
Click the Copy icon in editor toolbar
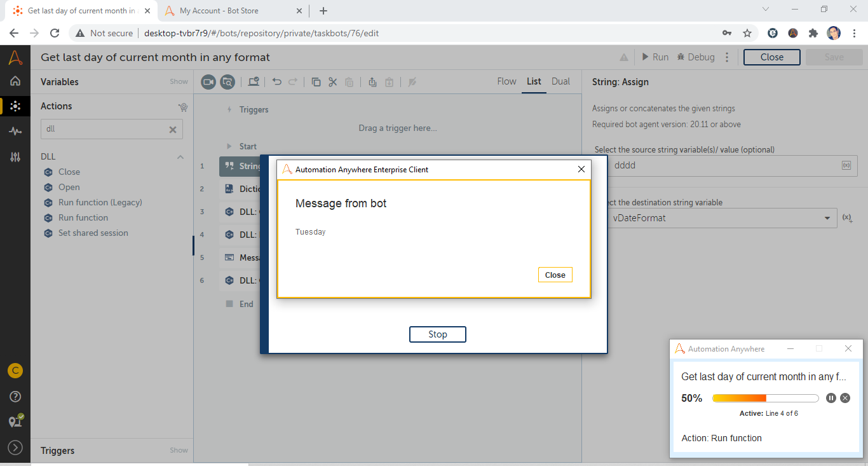(316, 82)
